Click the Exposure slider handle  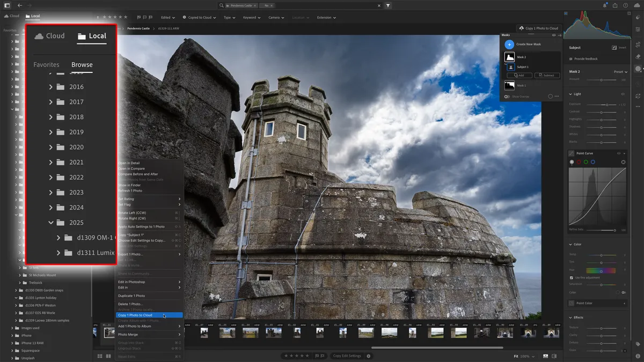pos(607,104)
